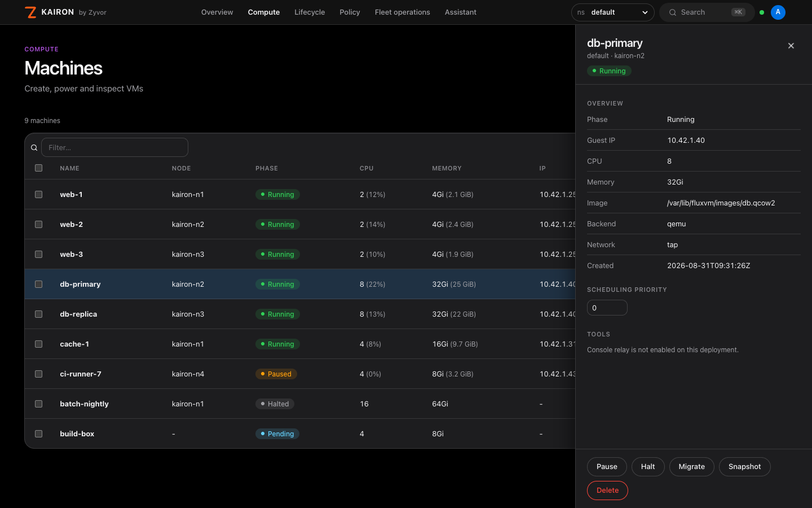
Task: Check the web-1 row checkbox
Action: [x=39, y=195]
